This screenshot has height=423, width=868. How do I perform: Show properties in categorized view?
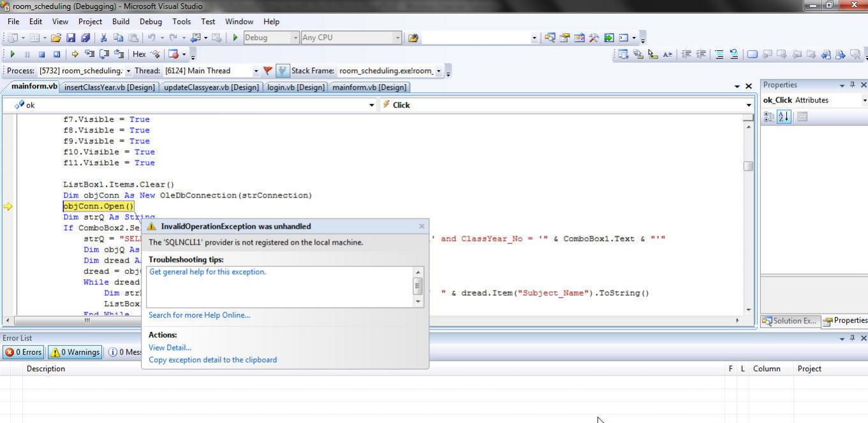click(x=769, y=117)
